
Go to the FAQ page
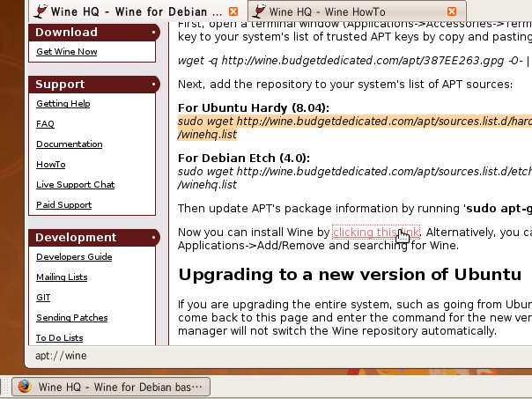(x=45, y=124)
